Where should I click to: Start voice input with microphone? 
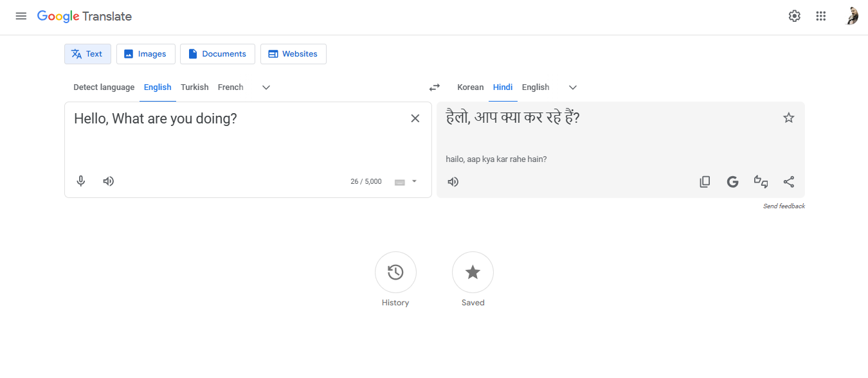81,181
